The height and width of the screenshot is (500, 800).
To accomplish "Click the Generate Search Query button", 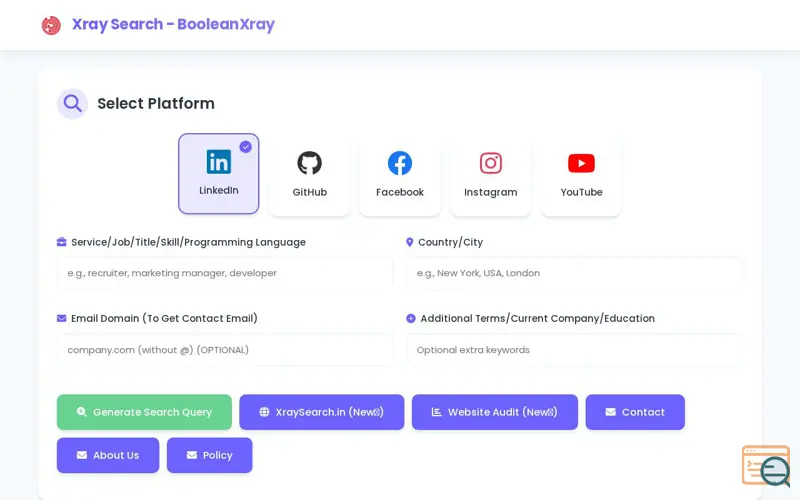I will (x=144, y=412).
